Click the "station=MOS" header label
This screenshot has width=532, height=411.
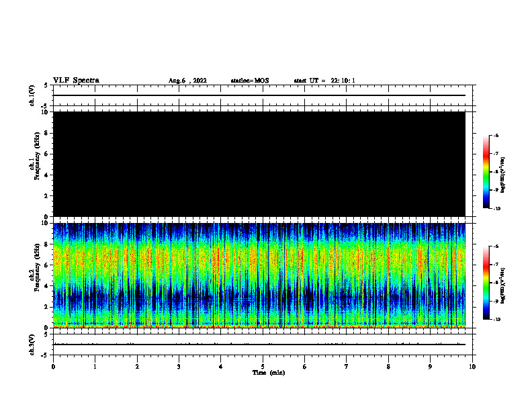[250, 81]
